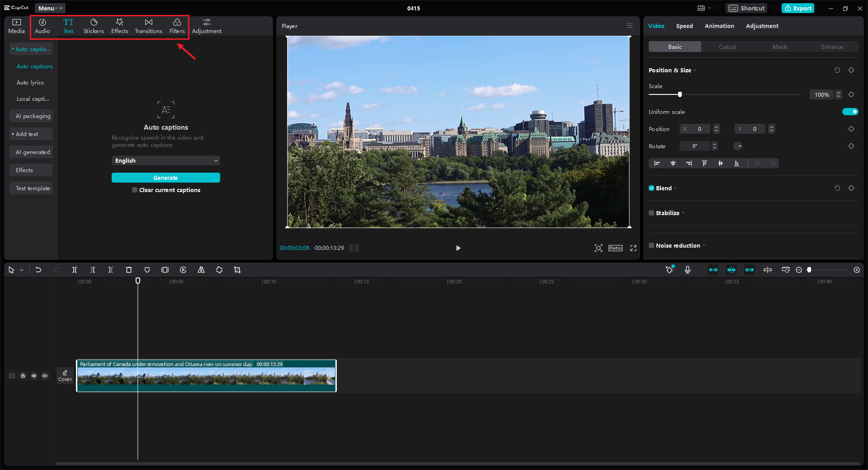The height and width of the screenshot is (470, 868).
Task: Uncheck the Blend checkbox
Action: coord(651,188)
